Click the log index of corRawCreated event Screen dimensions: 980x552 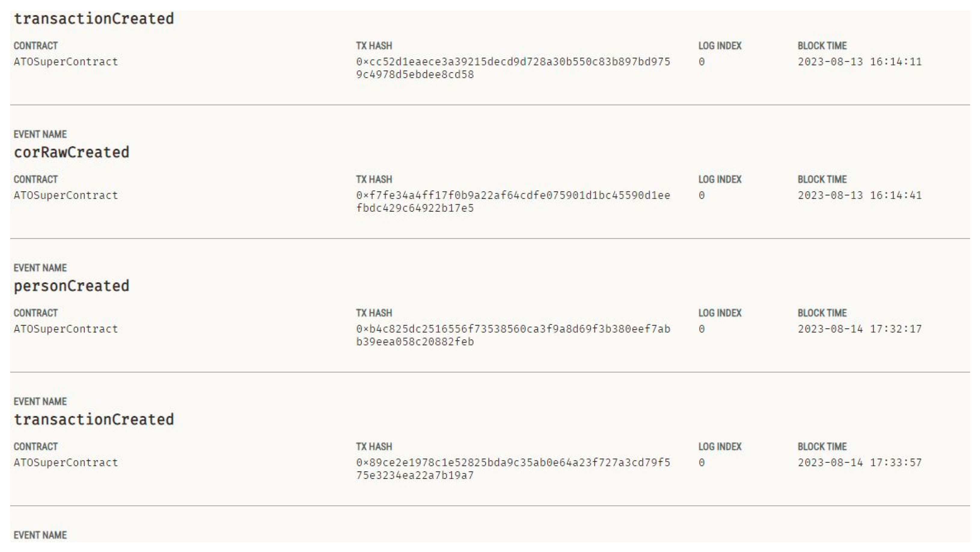[702, 196]
